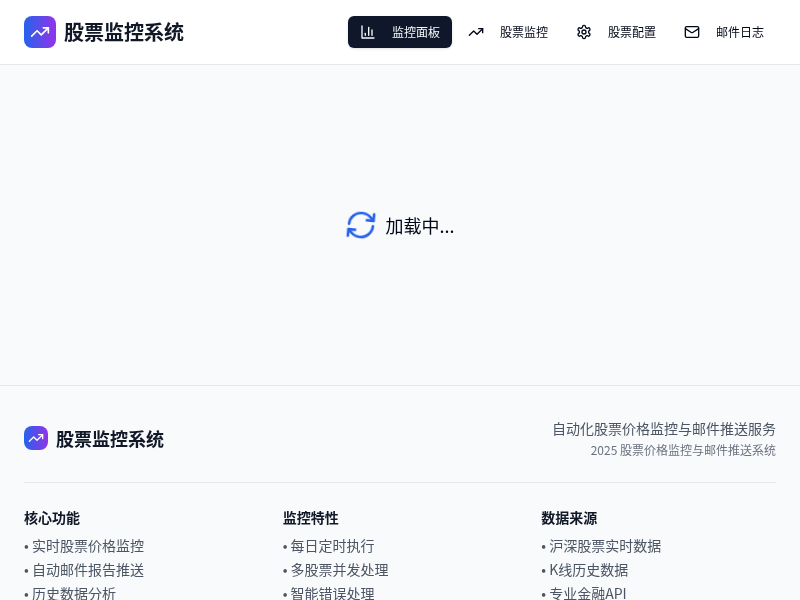Image resolution: width=800 pixels, height=600 pixels.
Task: Open the 监控面板 tab
Action: (x=400, y=32)
